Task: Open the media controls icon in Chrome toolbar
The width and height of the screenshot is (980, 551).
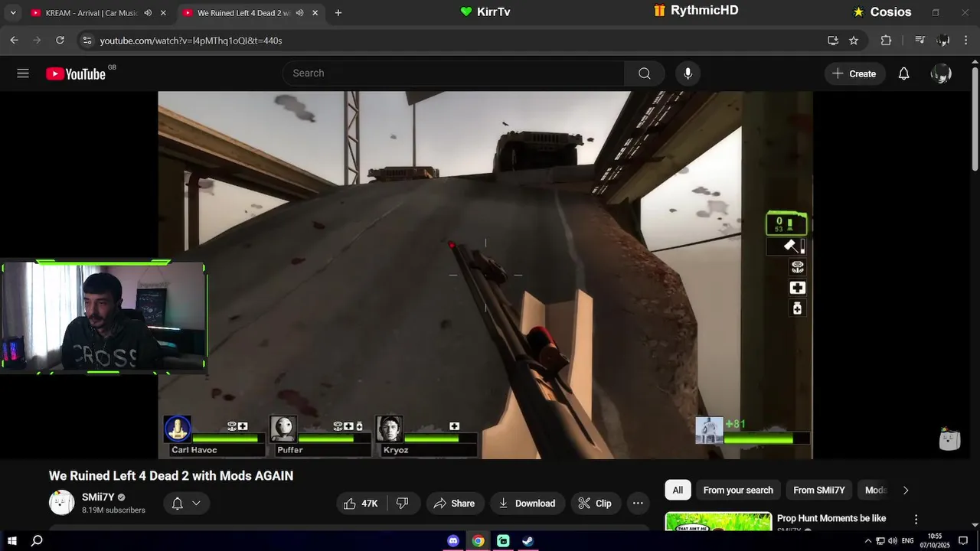Action: coord(920,41)
